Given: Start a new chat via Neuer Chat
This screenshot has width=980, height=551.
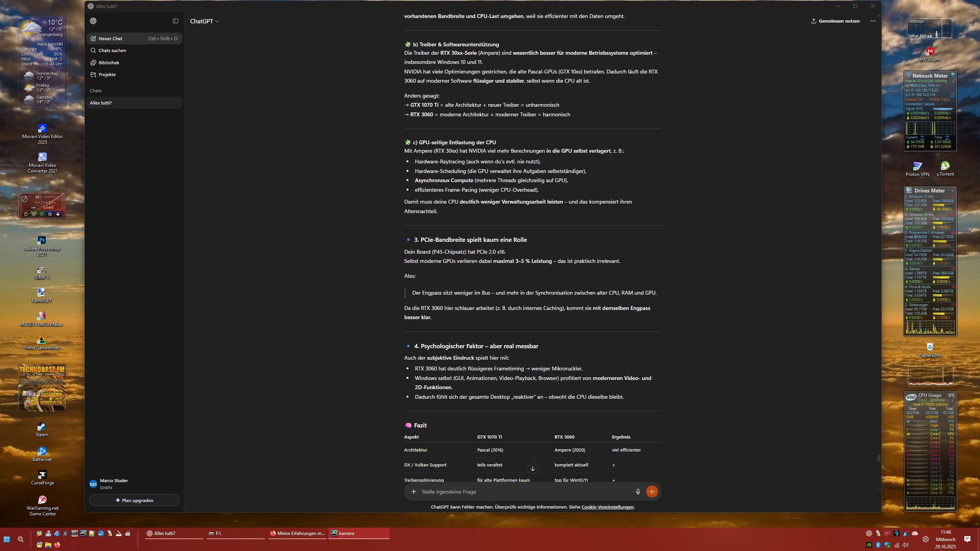Looking at the screenshot, I should 110,39.
